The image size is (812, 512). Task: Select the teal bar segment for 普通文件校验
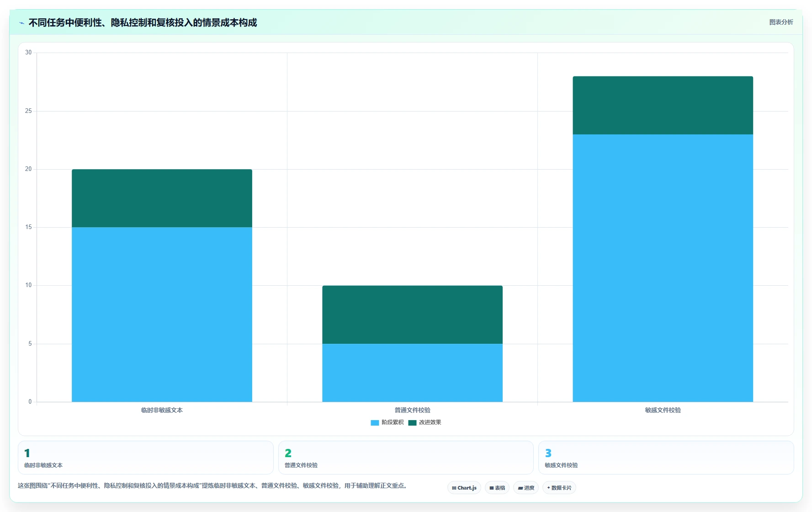click(x=412, y=315)
